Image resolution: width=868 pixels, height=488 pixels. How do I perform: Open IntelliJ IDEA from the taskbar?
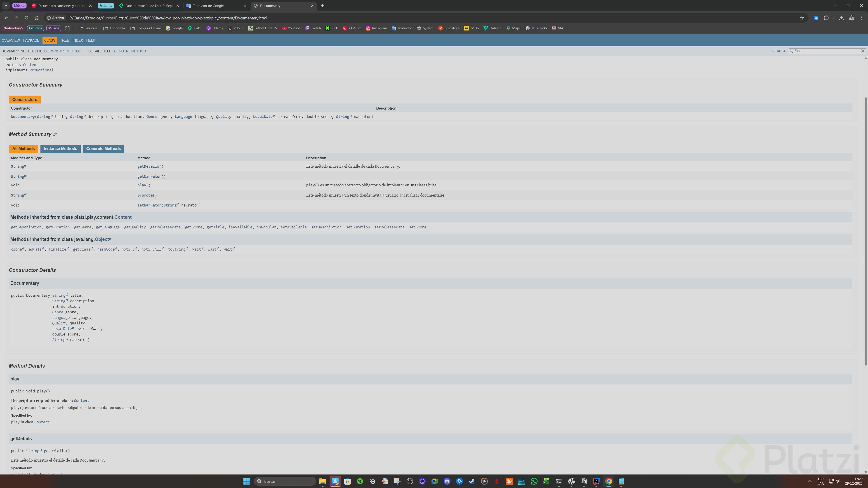[x=596, y=481]
